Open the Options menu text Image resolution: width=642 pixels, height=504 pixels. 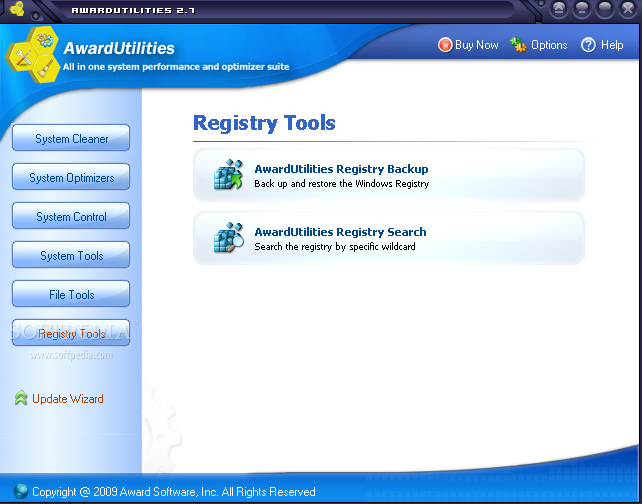click(549, 45)
